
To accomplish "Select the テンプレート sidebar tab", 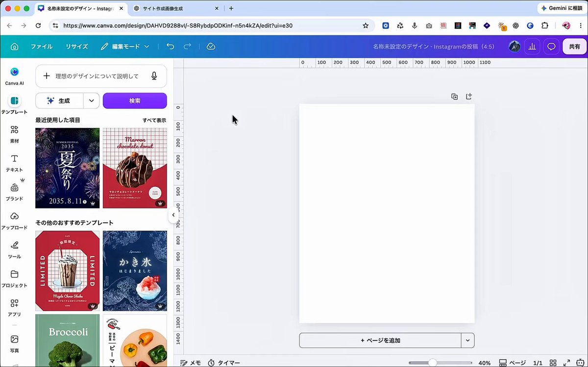I will 15,105.
